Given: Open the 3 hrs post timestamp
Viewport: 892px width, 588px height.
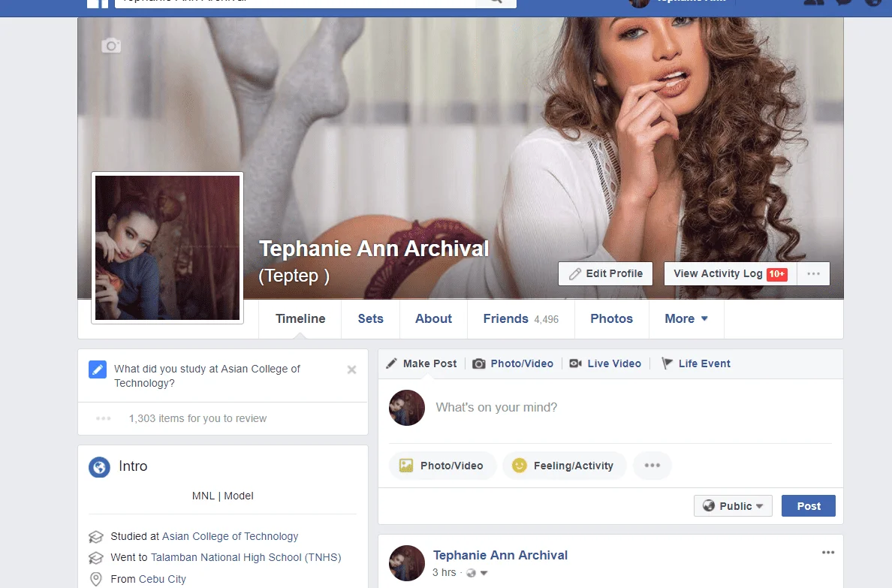Looking at the screenshot, I should [444, 573].
